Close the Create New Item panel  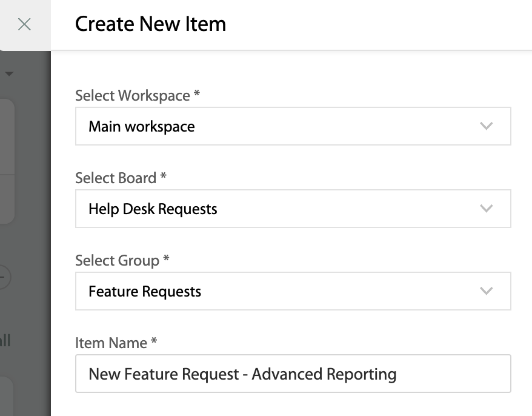(24, 24)
